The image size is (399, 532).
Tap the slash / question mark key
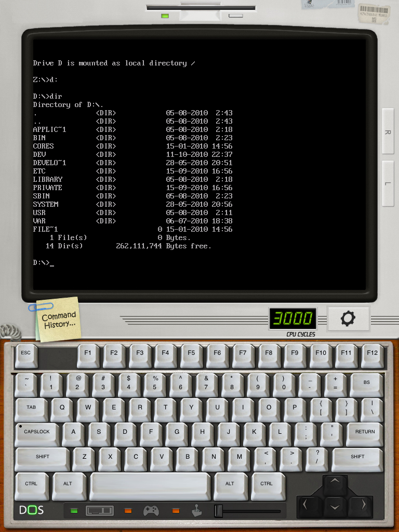pos(317,459)
